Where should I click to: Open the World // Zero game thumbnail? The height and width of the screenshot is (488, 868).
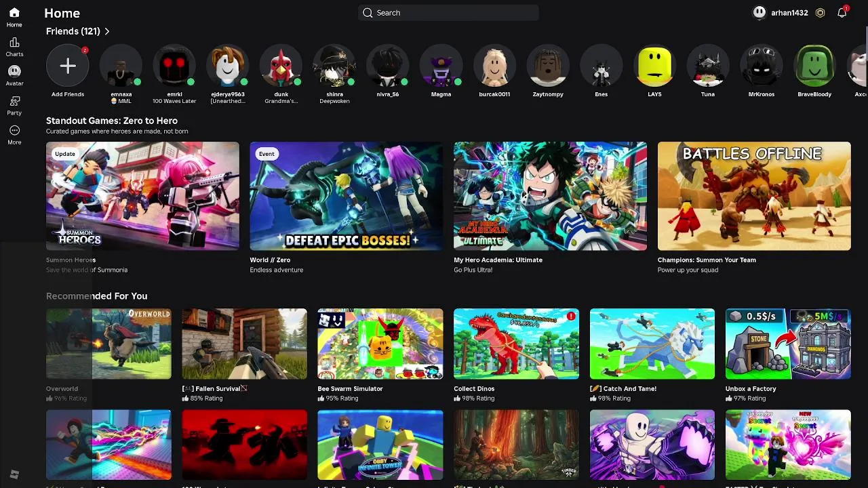[x=347, y=196]
